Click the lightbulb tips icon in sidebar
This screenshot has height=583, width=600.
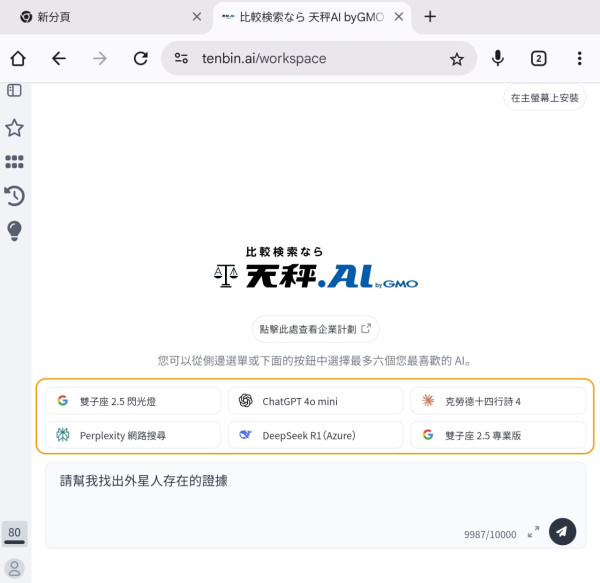tap(15, 231)
